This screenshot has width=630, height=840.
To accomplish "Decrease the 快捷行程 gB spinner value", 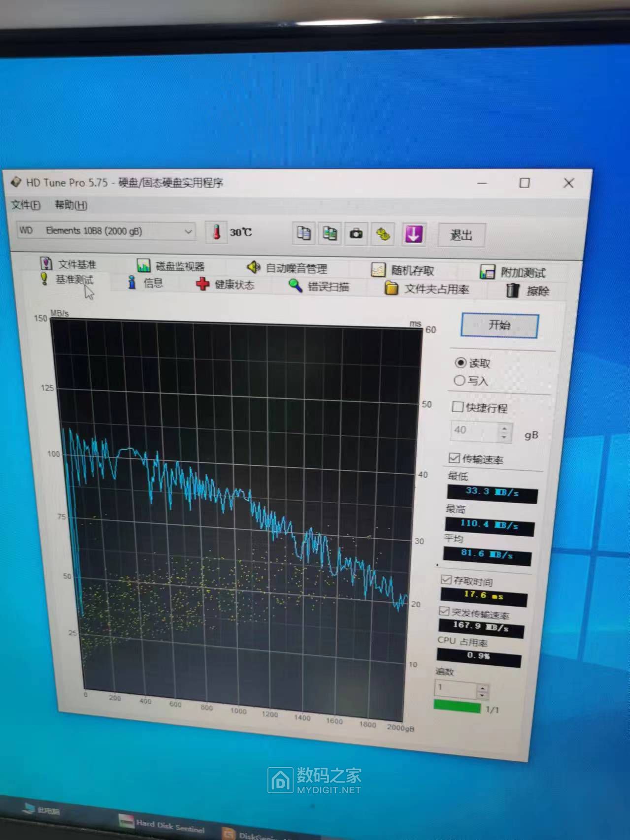I will point(503,437).
